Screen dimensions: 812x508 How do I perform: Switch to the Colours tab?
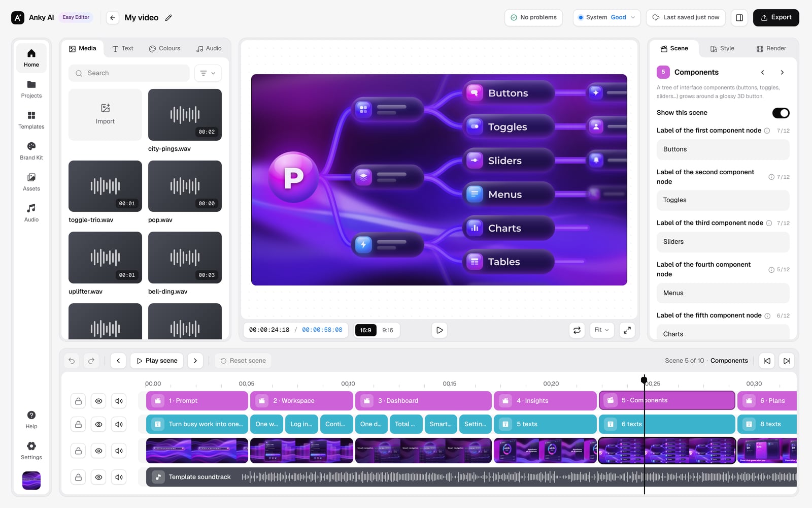point(164,49)
